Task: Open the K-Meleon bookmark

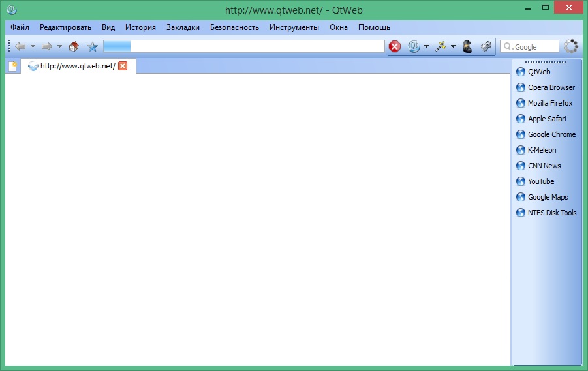Action: click(536, 150)
